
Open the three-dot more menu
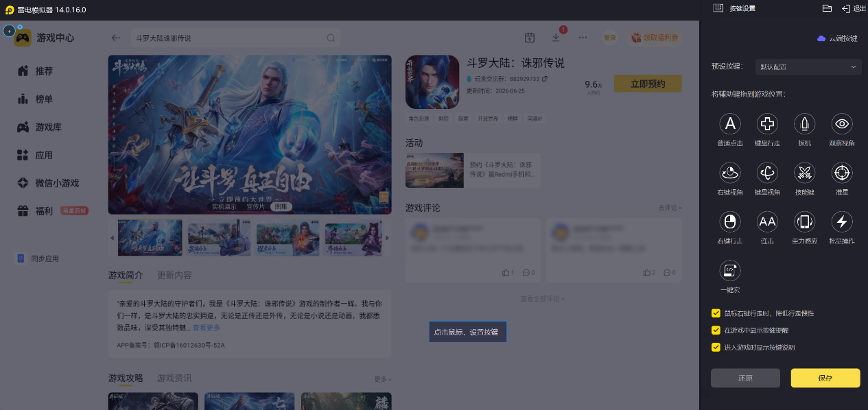coord(583,38)
